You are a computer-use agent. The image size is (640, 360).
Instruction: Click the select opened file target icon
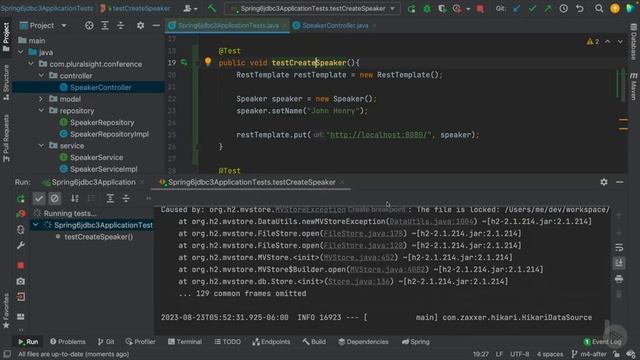[89, 26]
